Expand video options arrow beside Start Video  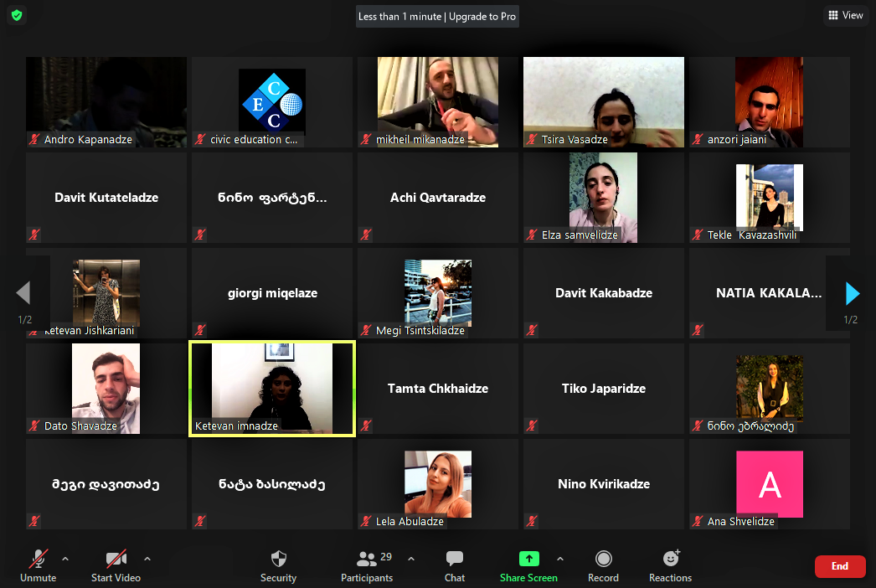click(x=147, y=559)
